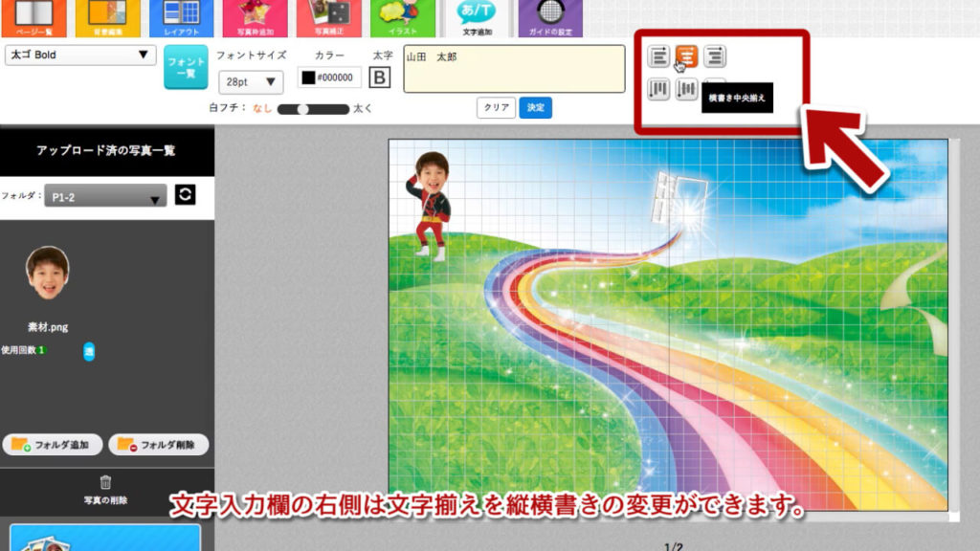The height and width of the screenshot is (551, 980).
Task: Click the 使用回数 usage count label
Action: (x=19, y=350)
